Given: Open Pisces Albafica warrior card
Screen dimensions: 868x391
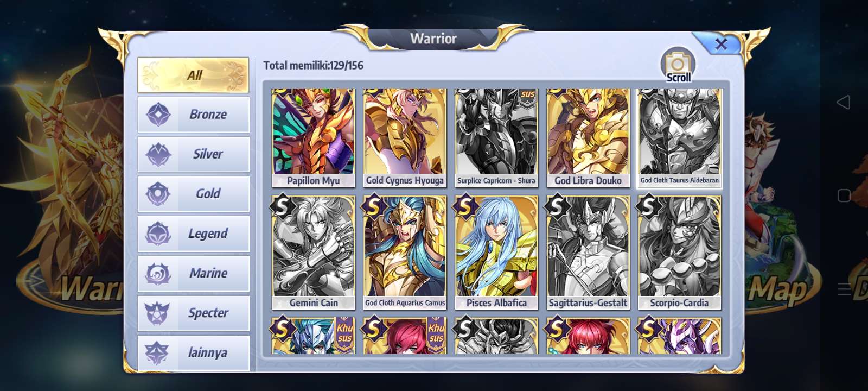Looking at the screenshot, I should click(496, 253).
